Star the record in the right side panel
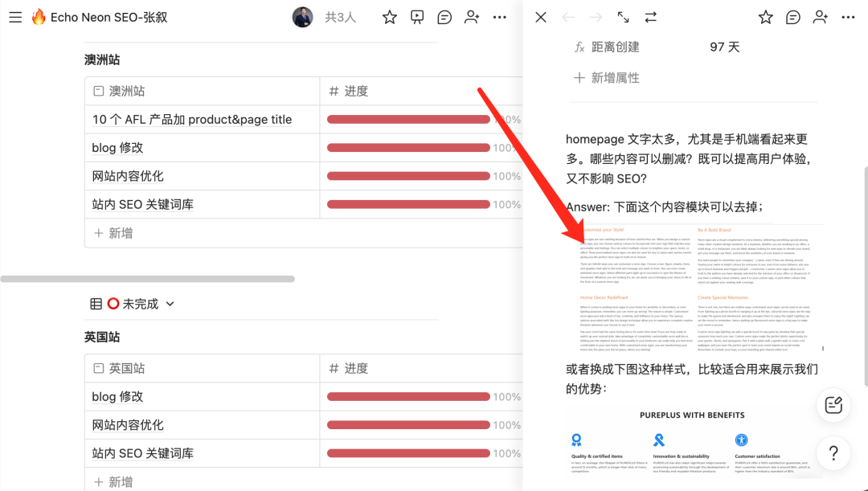Image resolution: width=868 pixels, height=491 pixels. point(765,17)
